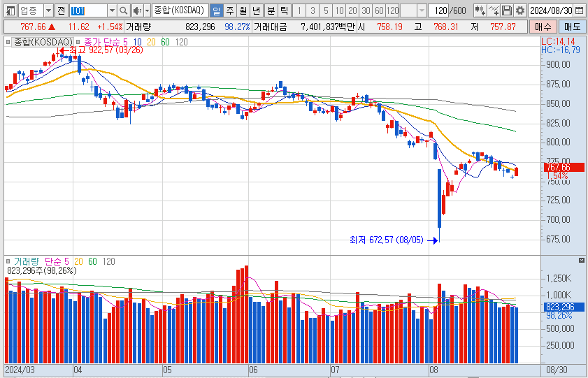Open the candlestick chart type add icon

point(480,10)
